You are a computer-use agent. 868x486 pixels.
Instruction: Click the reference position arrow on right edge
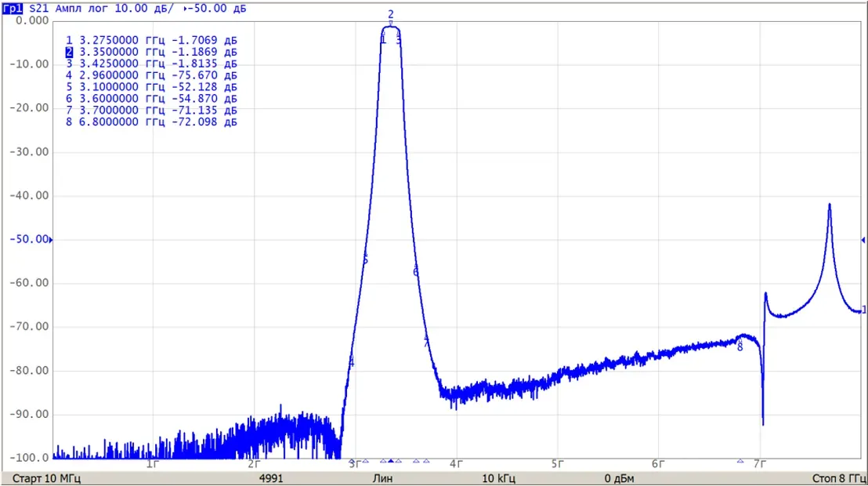pos(863,240)
